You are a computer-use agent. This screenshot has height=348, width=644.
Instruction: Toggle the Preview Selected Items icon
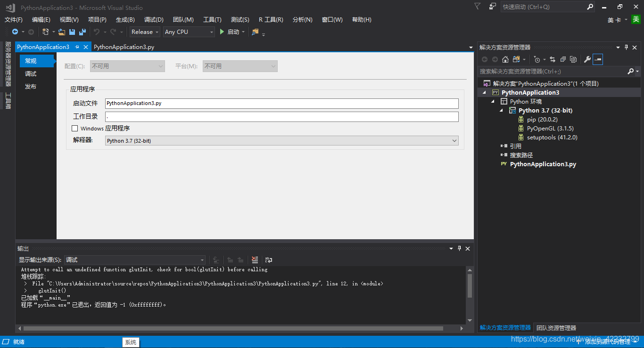tap(598, 59)
